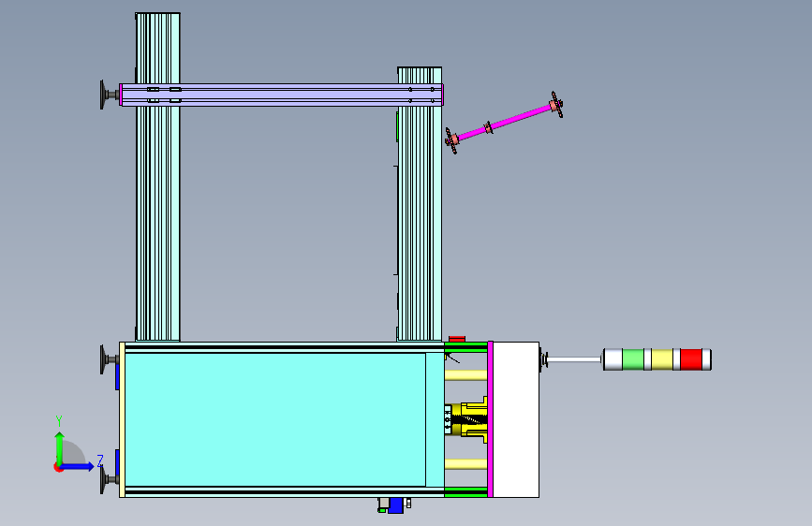Click the green Y axis arrow of the triad
The width and height of the screenshot is (812, 526).
60,448
